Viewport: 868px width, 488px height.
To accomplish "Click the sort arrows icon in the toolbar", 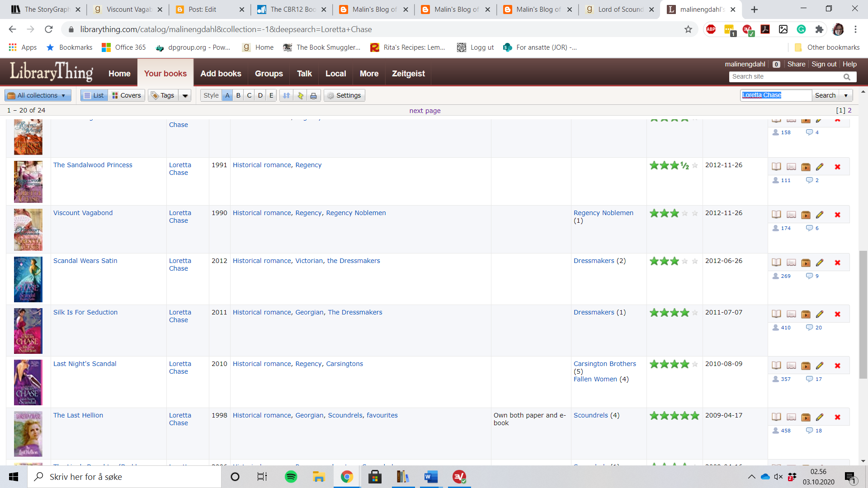I will coord(286,95).
